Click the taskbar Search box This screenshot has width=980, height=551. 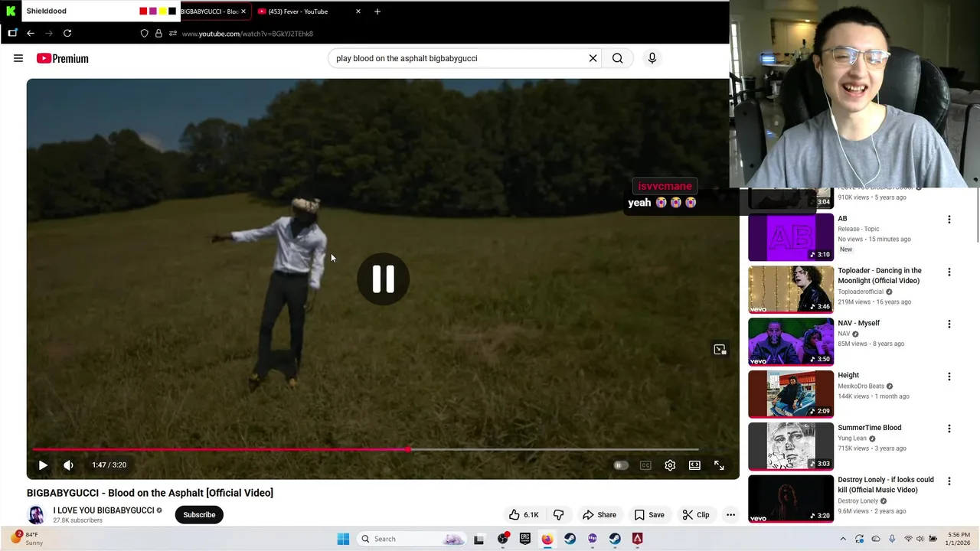pyautogui.click(x=412, y=539)
